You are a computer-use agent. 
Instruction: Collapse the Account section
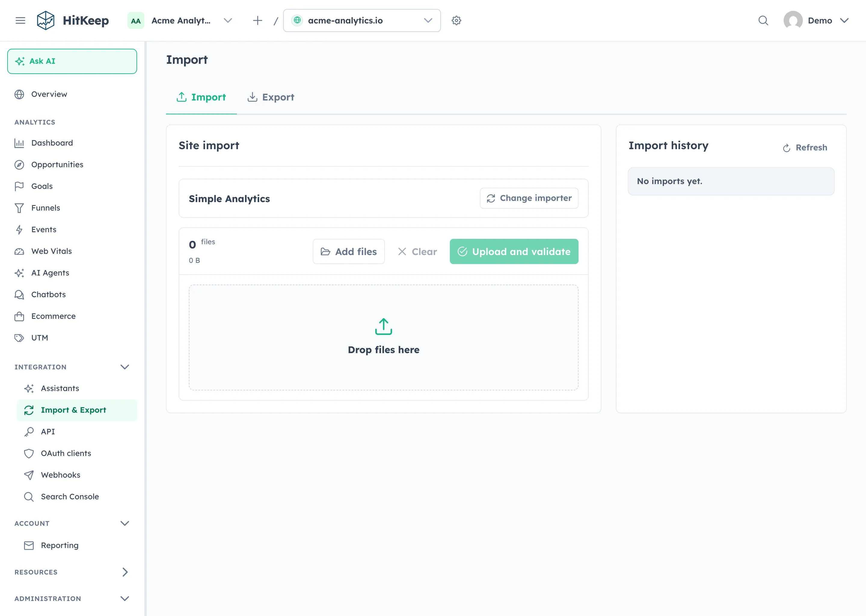(125, 523)
